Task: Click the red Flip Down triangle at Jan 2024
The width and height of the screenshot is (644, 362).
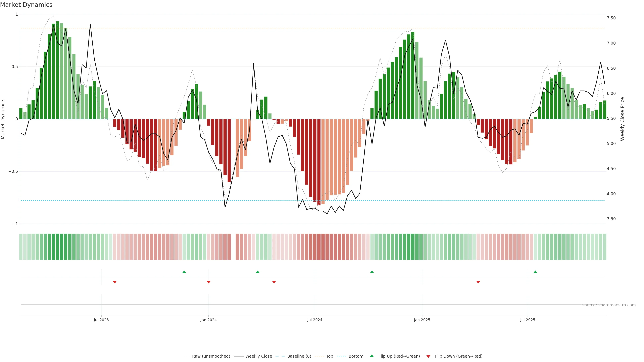Action: (x=209, y=282)
